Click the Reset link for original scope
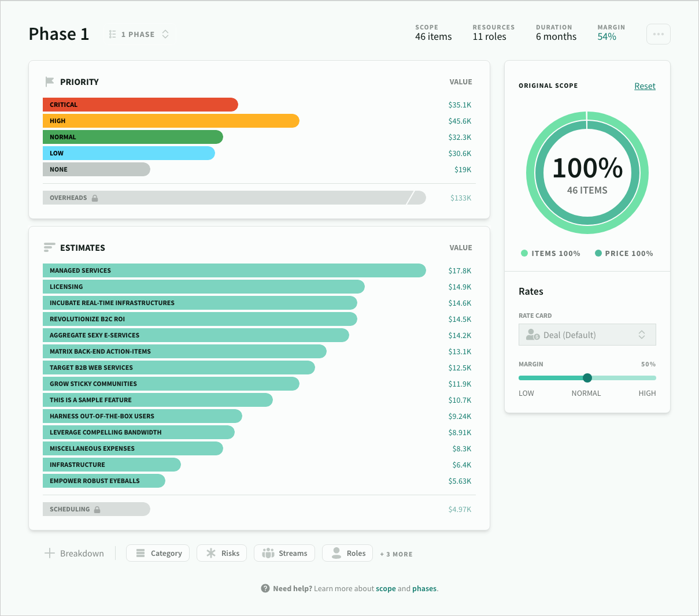This screenshot has height=616, width=699. click(645, 86)
